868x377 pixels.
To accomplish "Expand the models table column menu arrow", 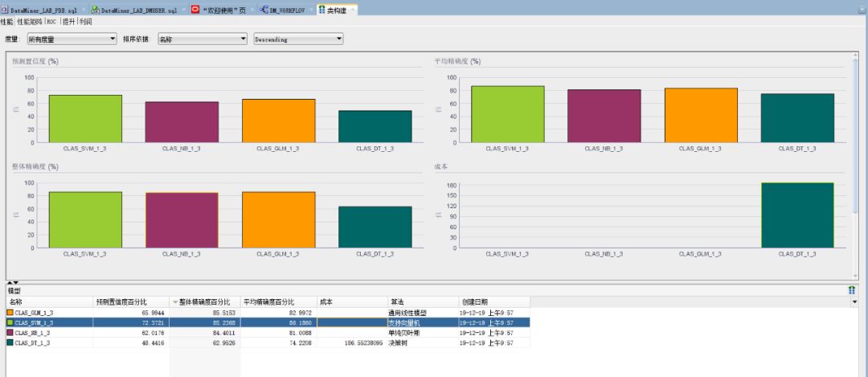I will point(854,302).
